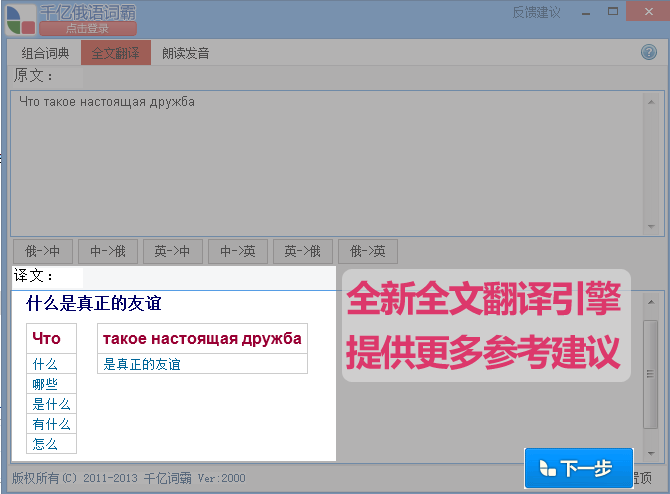670x494 pixels.
Task: Select the 有什么 translation option
Action: tap(51, 424)
